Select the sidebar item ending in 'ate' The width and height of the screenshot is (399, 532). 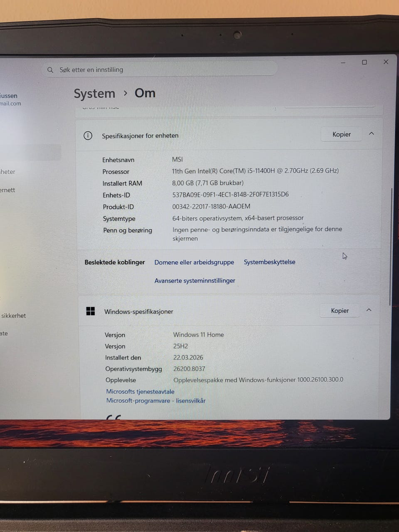4,333
